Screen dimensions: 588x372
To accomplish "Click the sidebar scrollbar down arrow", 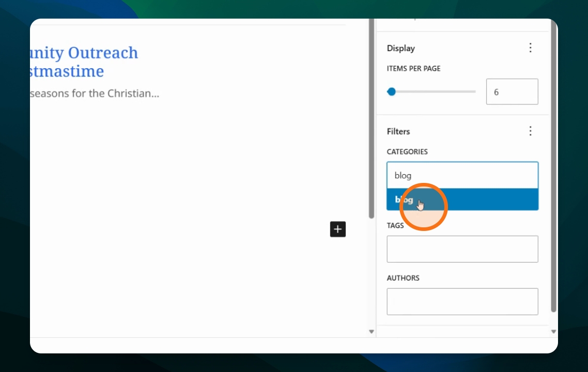I will click(x=553, y=332).
